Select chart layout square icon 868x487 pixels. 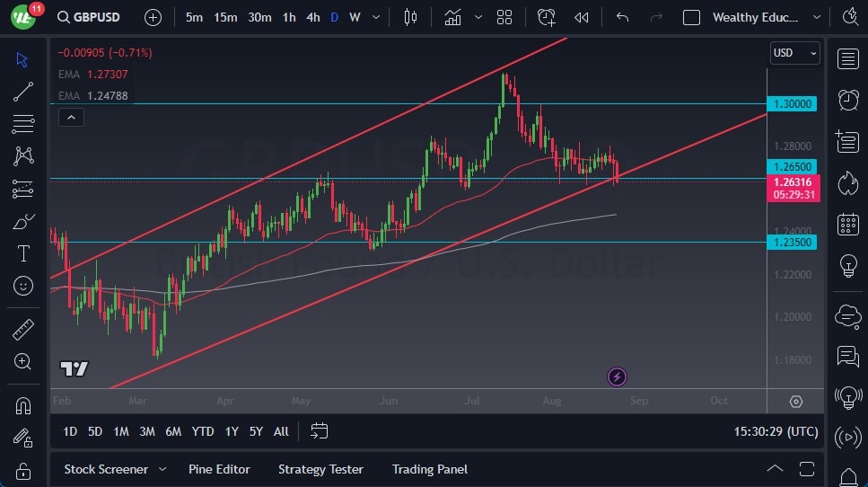[x=691, y=18]
